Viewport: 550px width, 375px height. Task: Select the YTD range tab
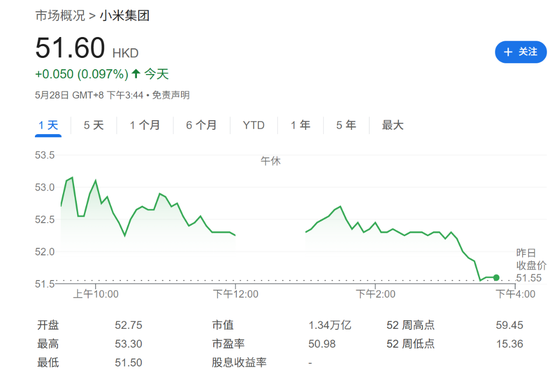254,125
